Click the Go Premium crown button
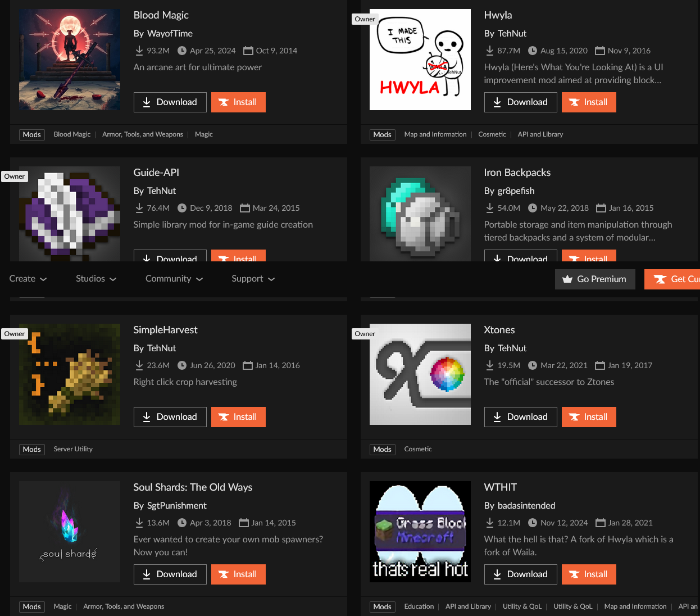700x616 pixels. (595, 279)
